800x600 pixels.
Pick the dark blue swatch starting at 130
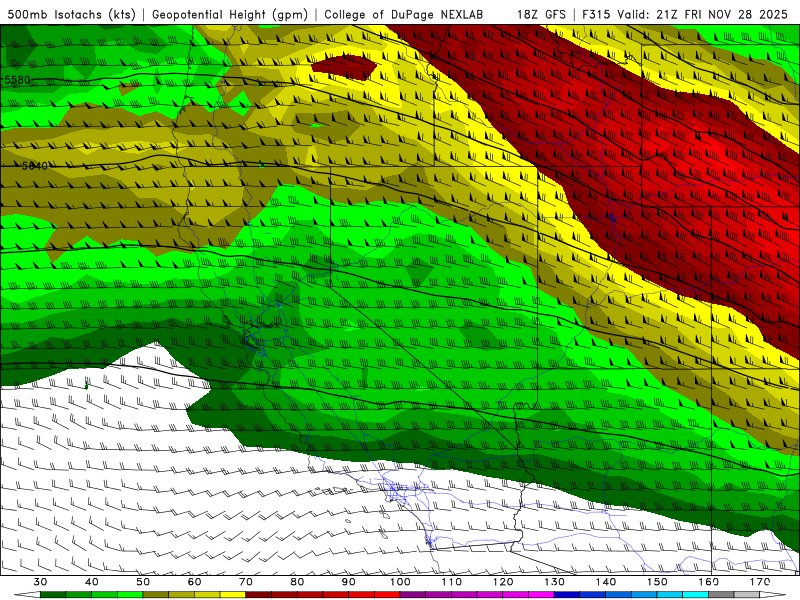coord(567,595)
